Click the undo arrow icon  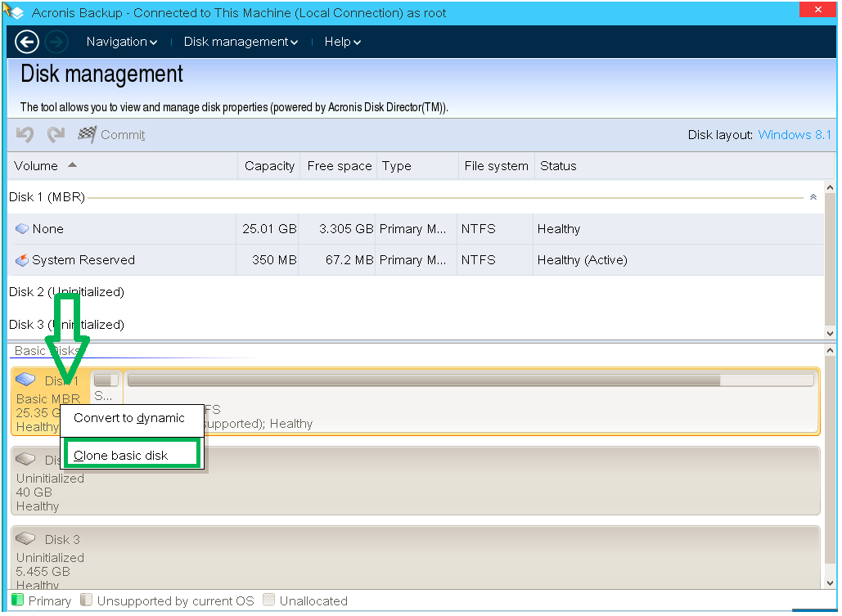(x=25, y=134)
